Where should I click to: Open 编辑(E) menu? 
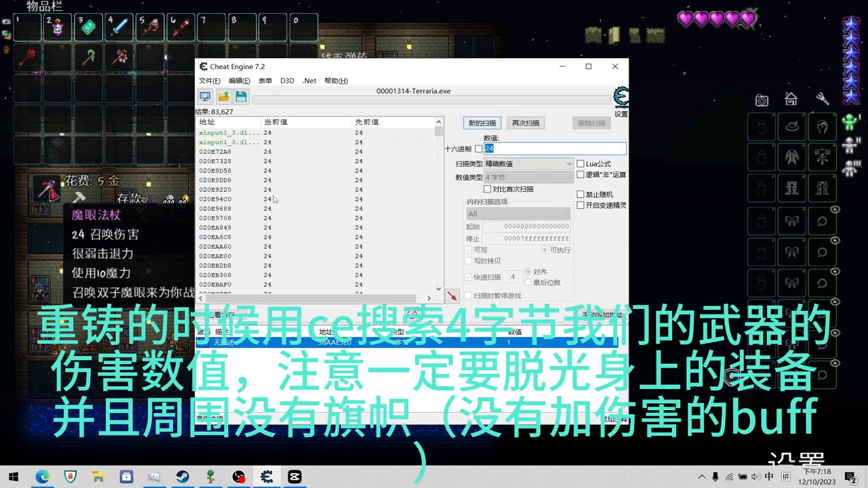click(239, 81)
